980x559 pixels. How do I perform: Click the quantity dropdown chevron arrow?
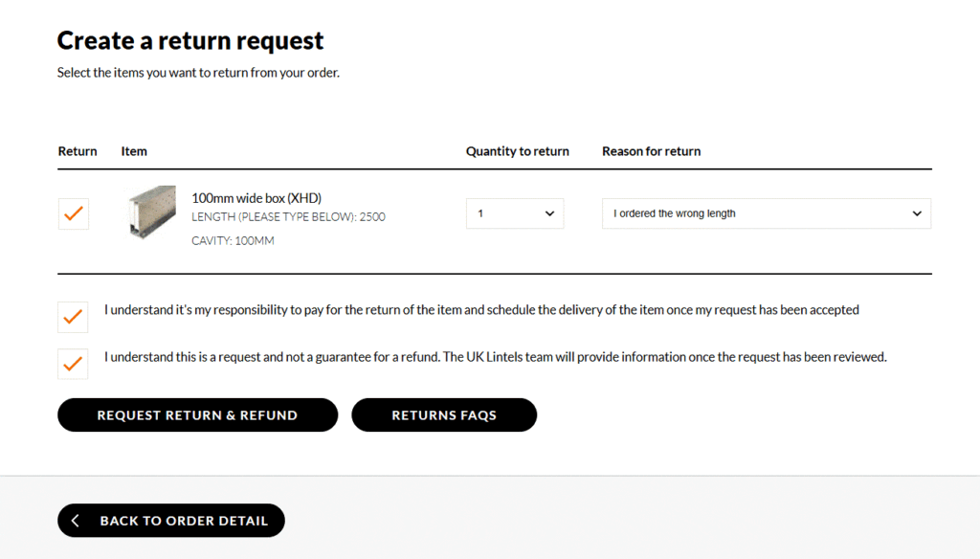tap(549, 213)
